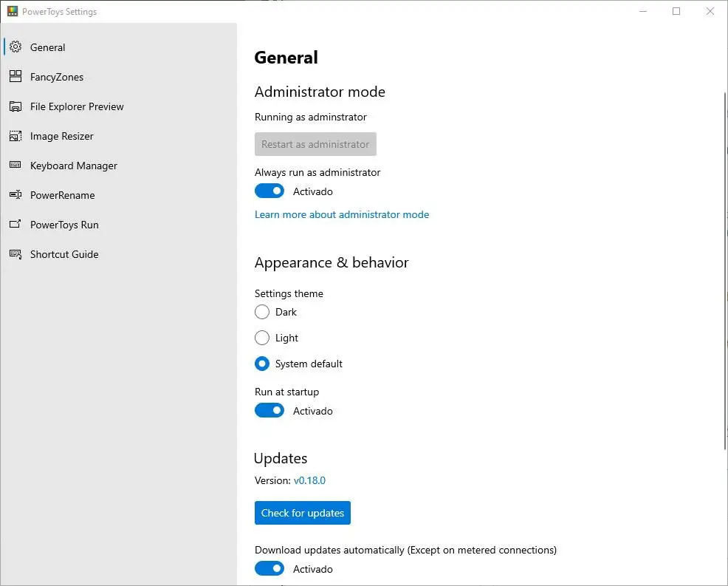The width and height of the screenshot is (728, 586).
Task: Turn off Run at startup toggle
Action: click(x=269, y=411)
